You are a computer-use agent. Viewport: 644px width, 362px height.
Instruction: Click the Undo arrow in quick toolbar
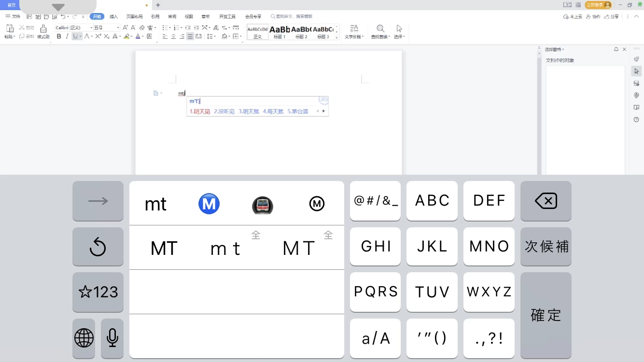coord(63,16)
